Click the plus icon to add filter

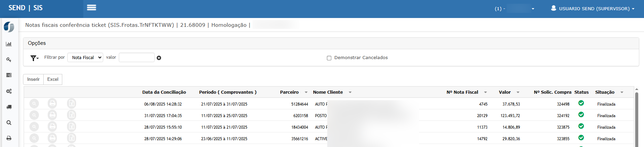[159, 58]
